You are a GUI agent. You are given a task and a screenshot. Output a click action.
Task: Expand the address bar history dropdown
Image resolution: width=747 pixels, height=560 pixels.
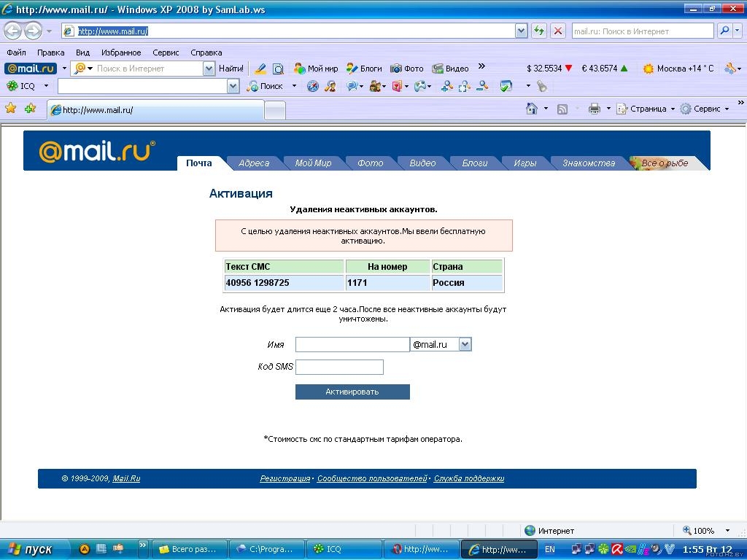tap(521, 31)
